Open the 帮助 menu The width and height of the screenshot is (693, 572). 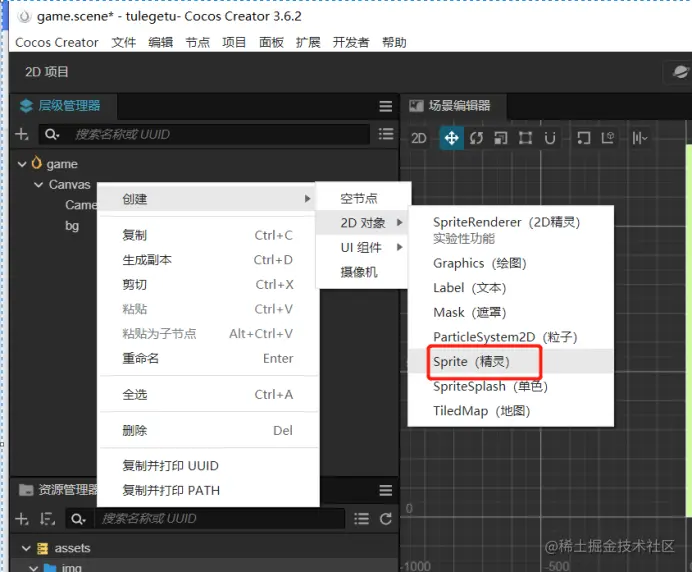pos(394,42)
